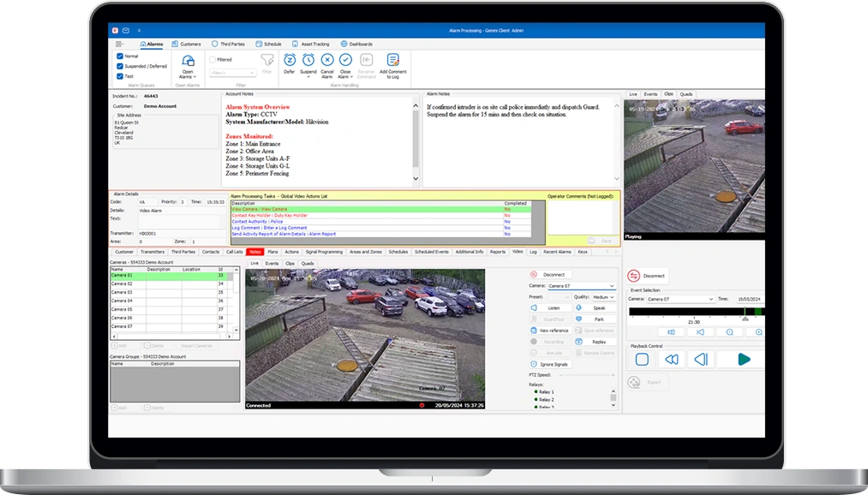
Task: Click the mail icon in title bar
Action: pos(126,31)
